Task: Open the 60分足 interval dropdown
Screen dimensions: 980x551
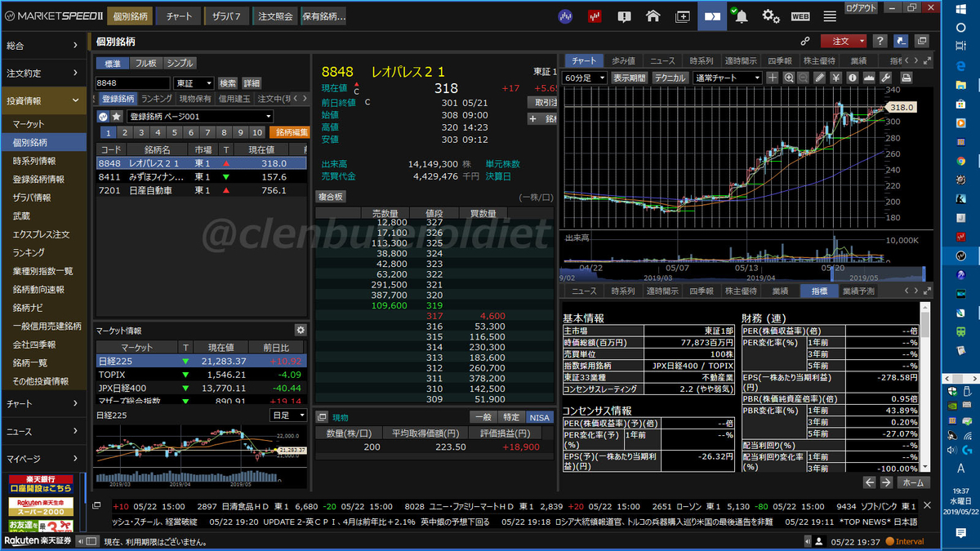Action: 586,78
